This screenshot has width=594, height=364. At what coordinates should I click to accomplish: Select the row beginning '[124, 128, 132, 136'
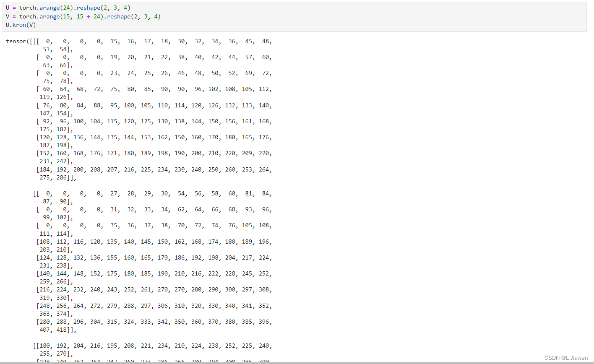154,257
